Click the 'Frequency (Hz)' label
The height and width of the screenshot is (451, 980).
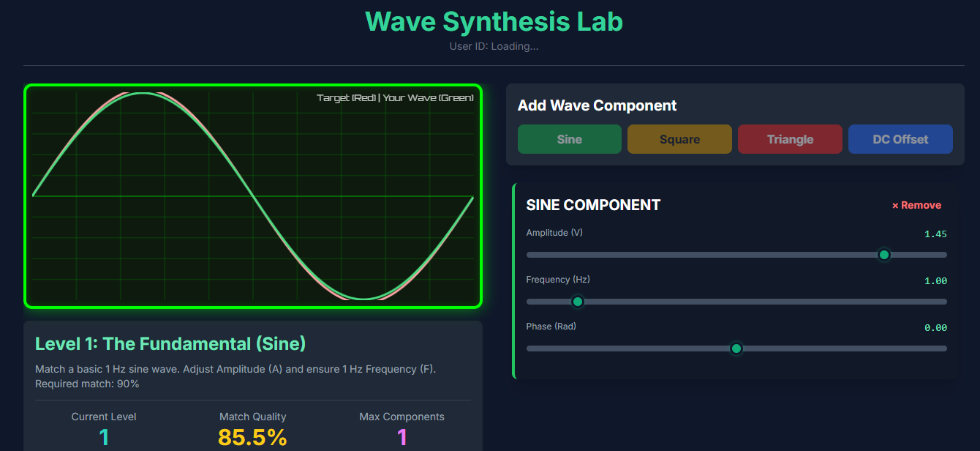pyautogui.click(x=558, y=280)
